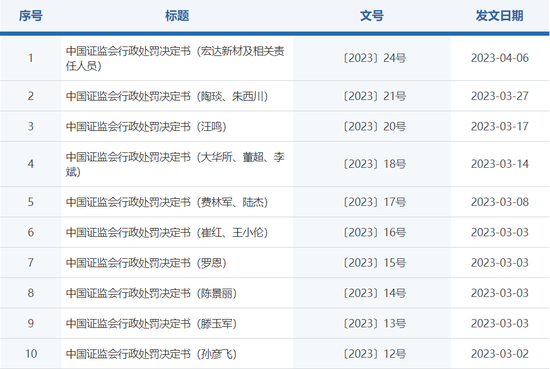Click the date in the 罗恩 row

pos(500,263)
